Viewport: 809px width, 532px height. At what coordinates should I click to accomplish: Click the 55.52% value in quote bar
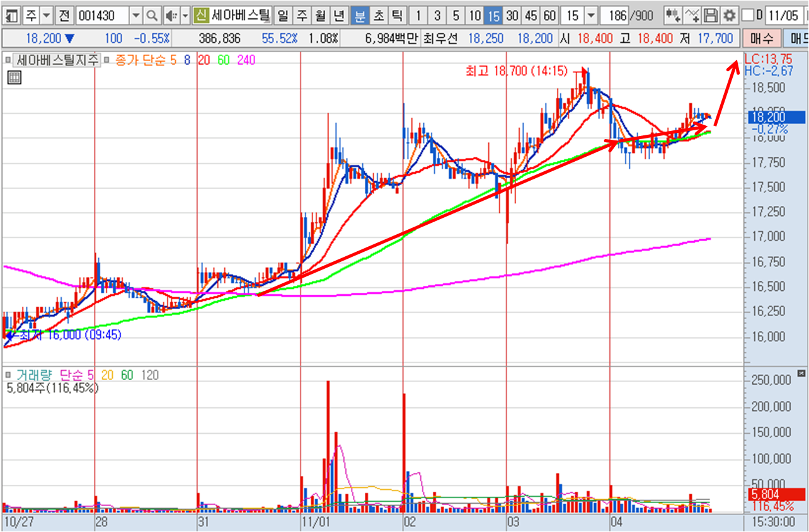click(x=279, y=38)
